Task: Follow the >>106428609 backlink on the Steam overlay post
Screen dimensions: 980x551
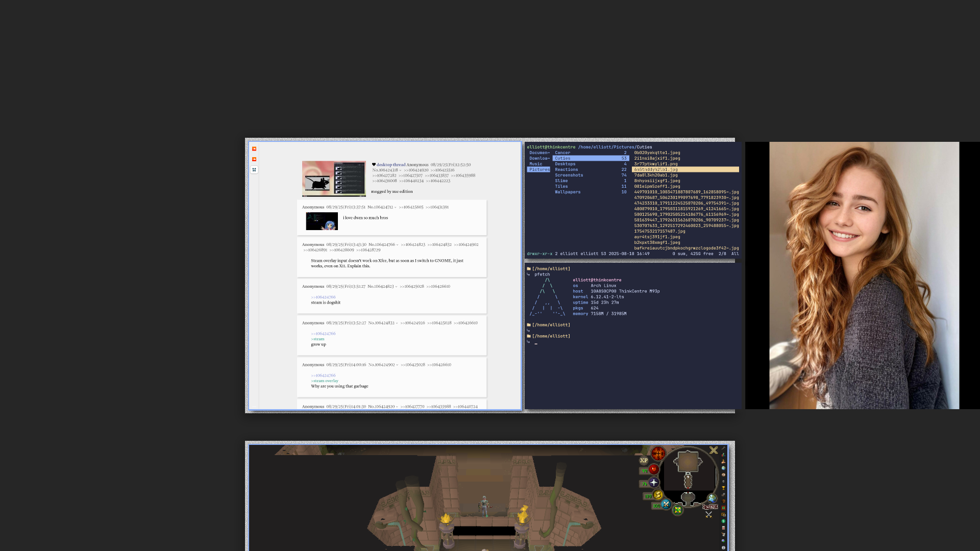Action: point(341,250)
